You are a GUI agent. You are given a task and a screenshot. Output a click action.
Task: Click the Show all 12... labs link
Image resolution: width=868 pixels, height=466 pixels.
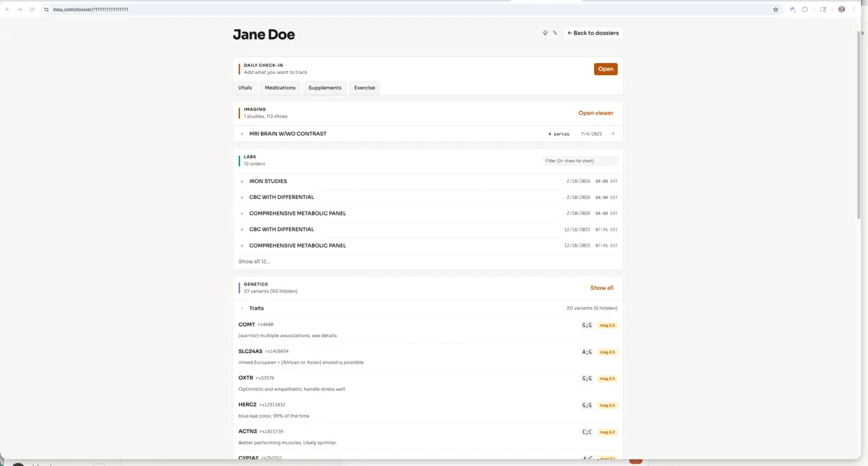[254, 262]
